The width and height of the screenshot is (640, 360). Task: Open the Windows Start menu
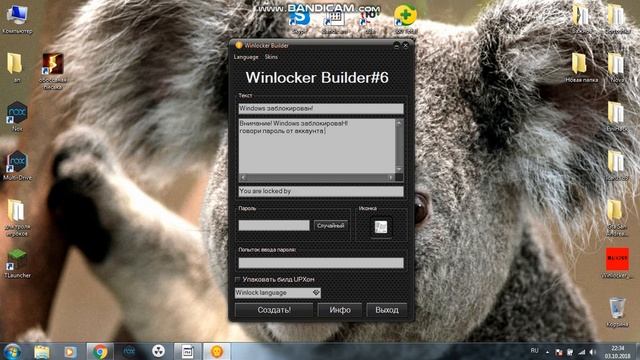point(12,351)
